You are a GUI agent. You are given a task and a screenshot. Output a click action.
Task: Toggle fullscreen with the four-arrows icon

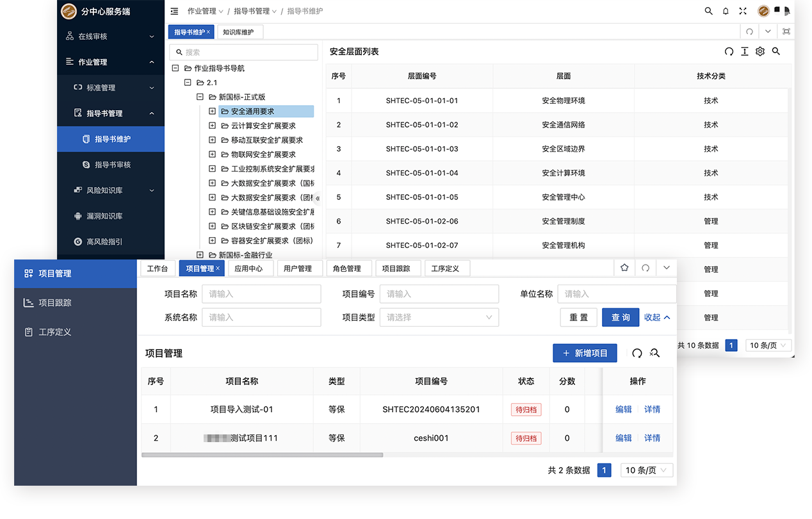pos(743,11)
